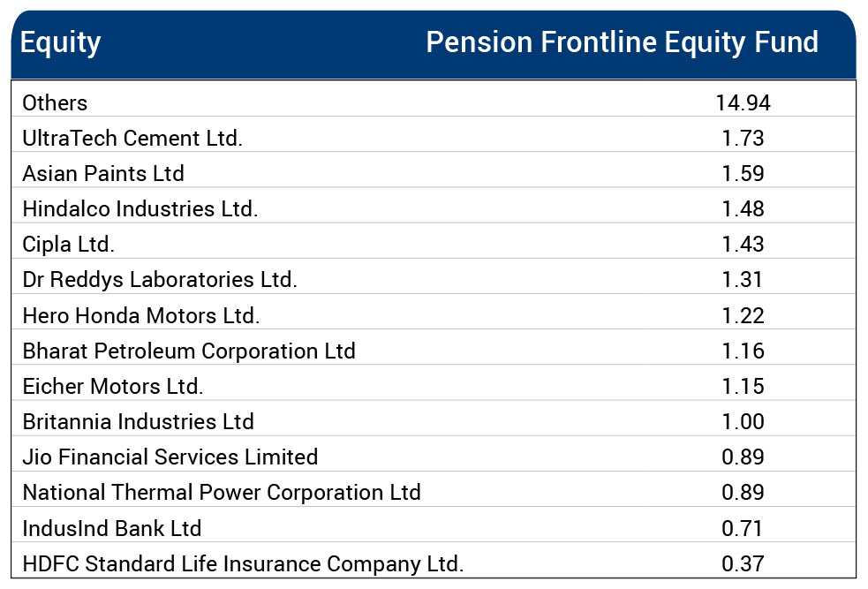The height and width of the screenshot is (589, 868).
Task: Click the Pension Frontline Equity Fund heading
Action: click(622, 42)
